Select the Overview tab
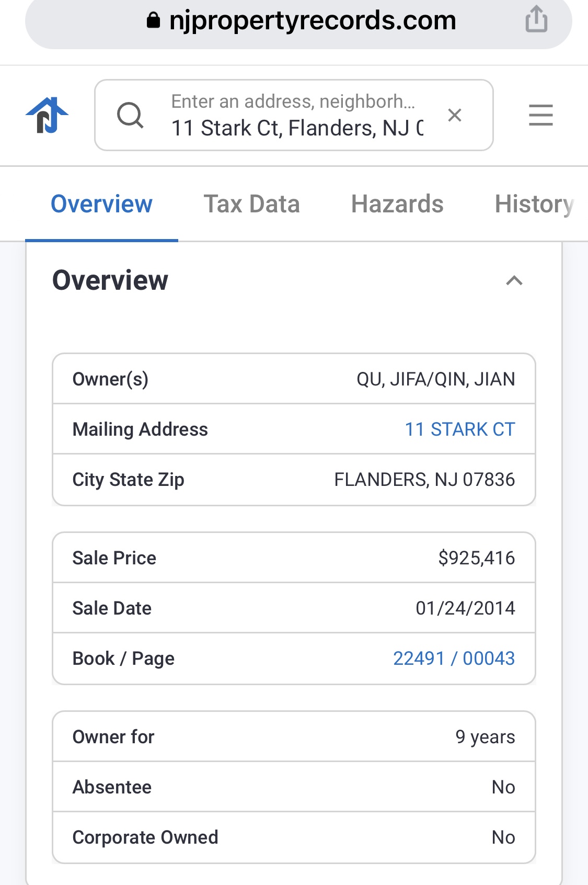Screen dimensions: 588x885 tap(101, 204)
